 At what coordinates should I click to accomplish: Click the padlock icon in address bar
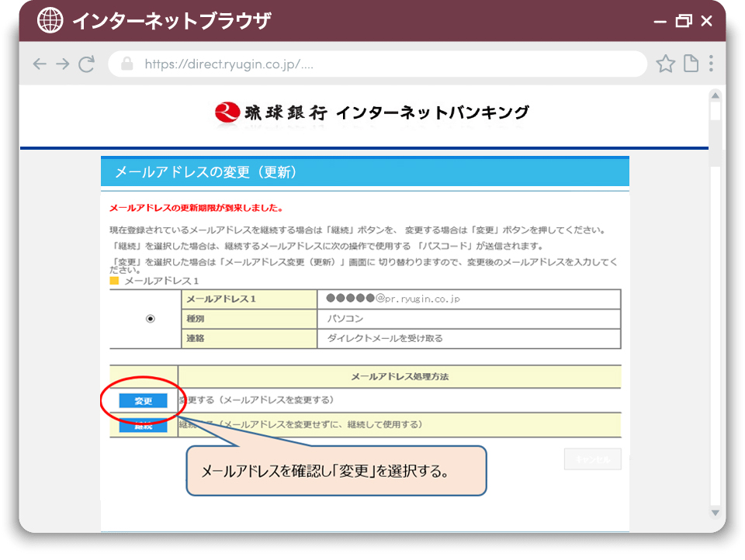127,64
